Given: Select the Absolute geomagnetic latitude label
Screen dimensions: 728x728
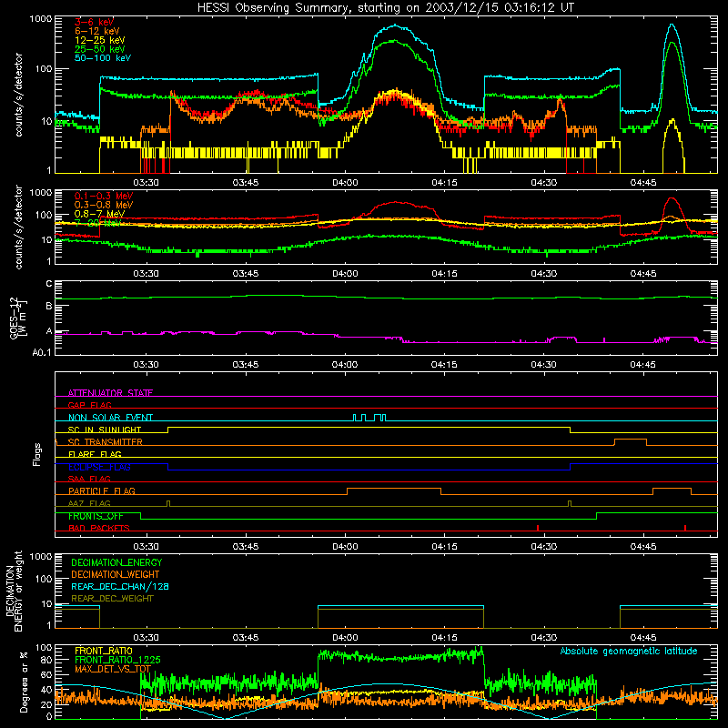Looking at the screenshot, I should (629, 651).
